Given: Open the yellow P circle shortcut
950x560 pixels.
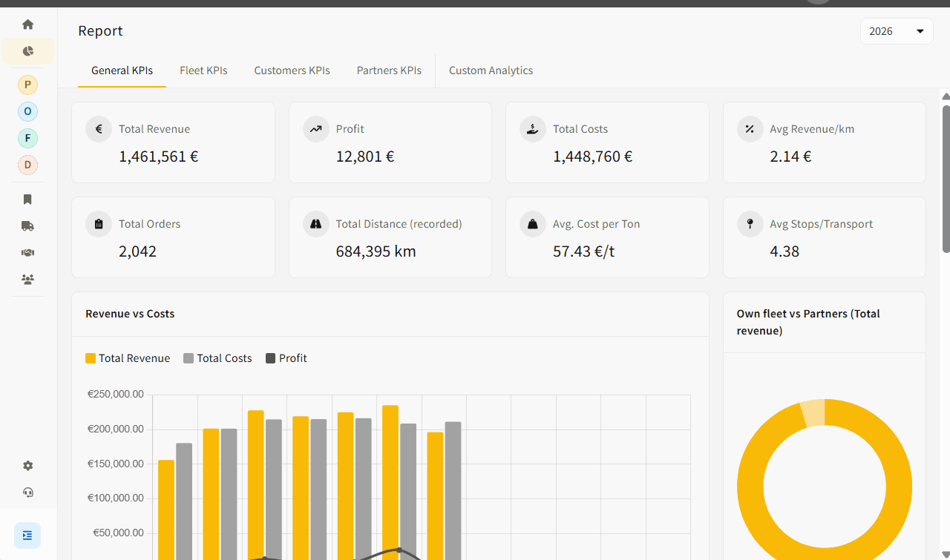Looking at the screenshot, I should pos(27,85).
